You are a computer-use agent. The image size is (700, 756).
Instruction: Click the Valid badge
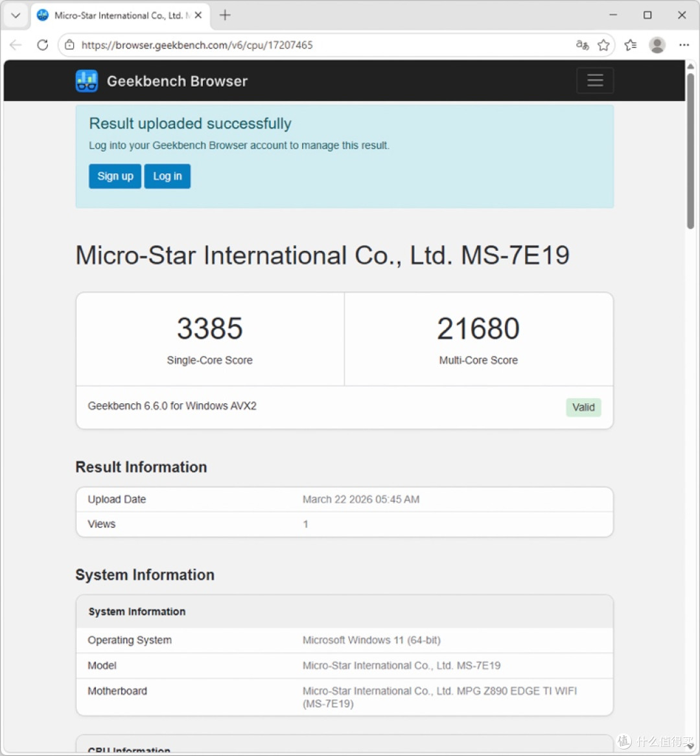tap(583, 407)
